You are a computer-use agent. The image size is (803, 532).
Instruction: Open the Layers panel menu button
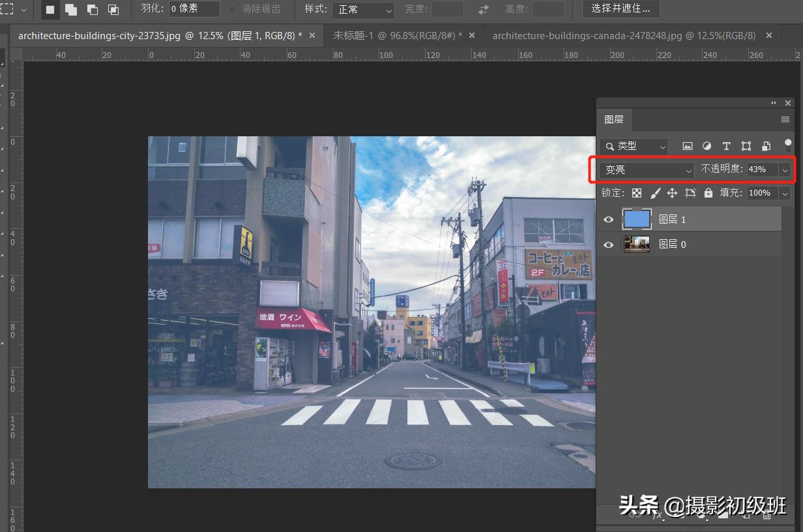[785, 119]
